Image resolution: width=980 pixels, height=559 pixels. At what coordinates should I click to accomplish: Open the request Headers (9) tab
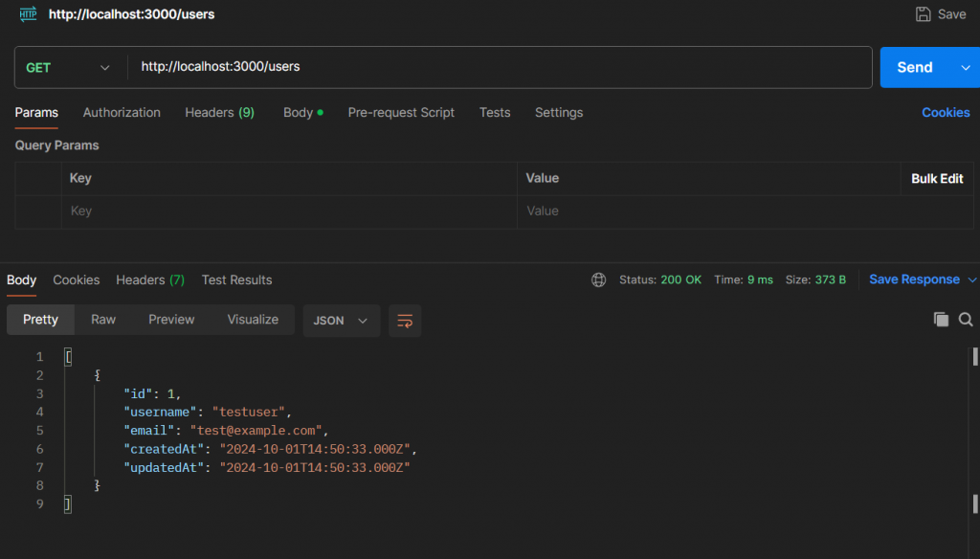pyautogui.click(x=219, y=112)
